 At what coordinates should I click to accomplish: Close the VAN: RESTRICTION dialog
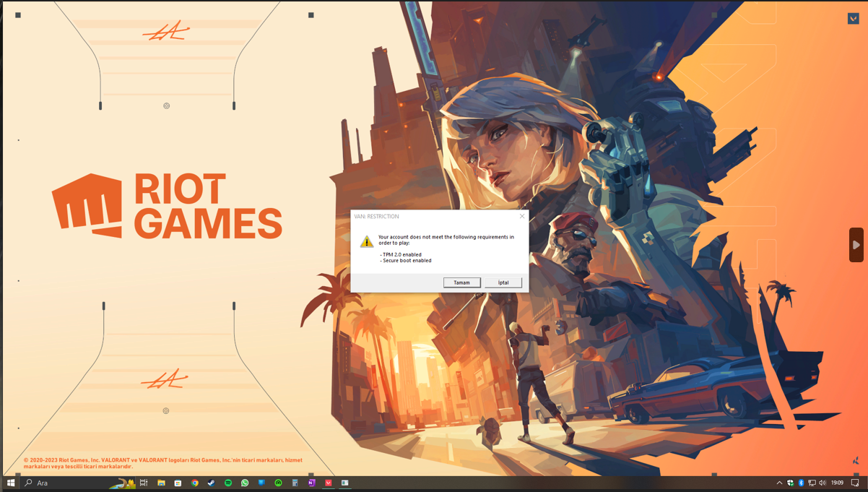(522, 216)
